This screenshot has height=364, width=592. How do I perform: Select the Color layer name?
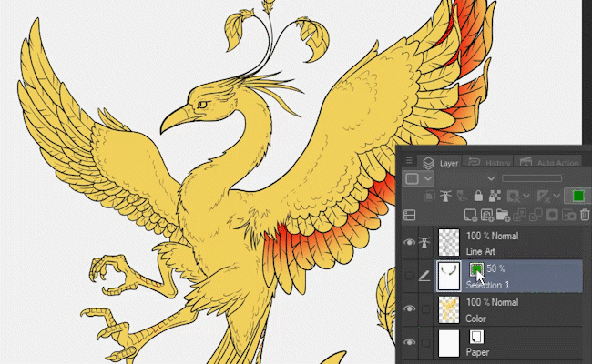pyautogui.click(x=475, y=318)
